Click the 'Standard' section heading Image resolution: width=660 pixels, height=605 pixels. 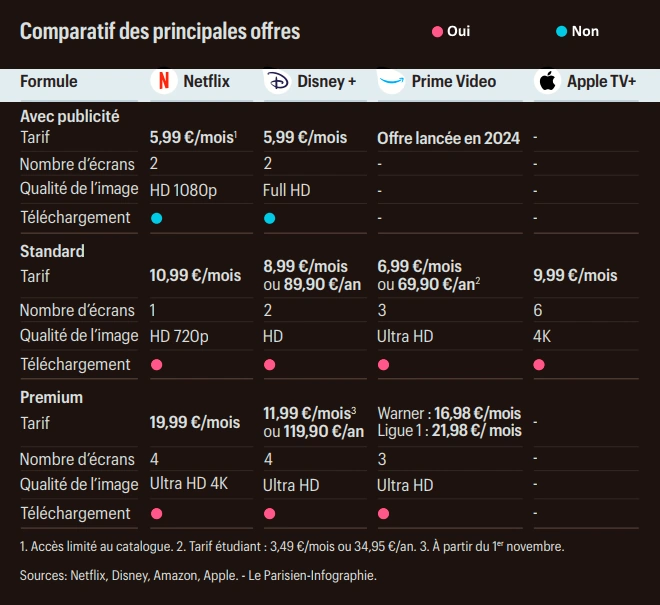click(52, 251)
